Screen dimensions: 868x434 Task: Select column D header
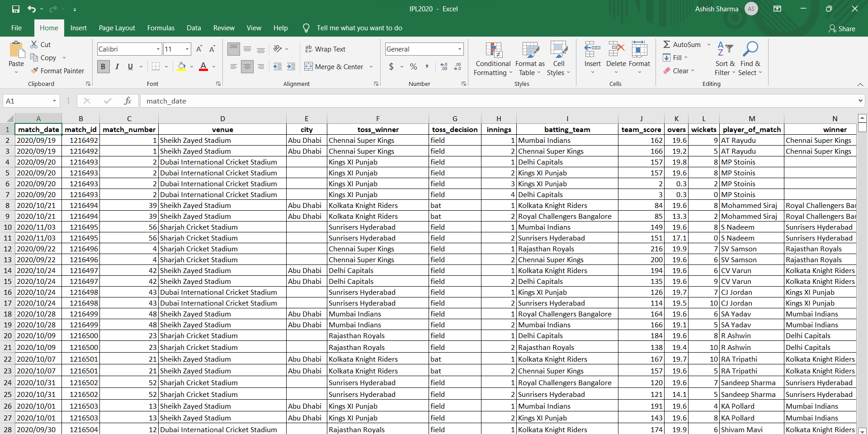(x=222, y=118)
